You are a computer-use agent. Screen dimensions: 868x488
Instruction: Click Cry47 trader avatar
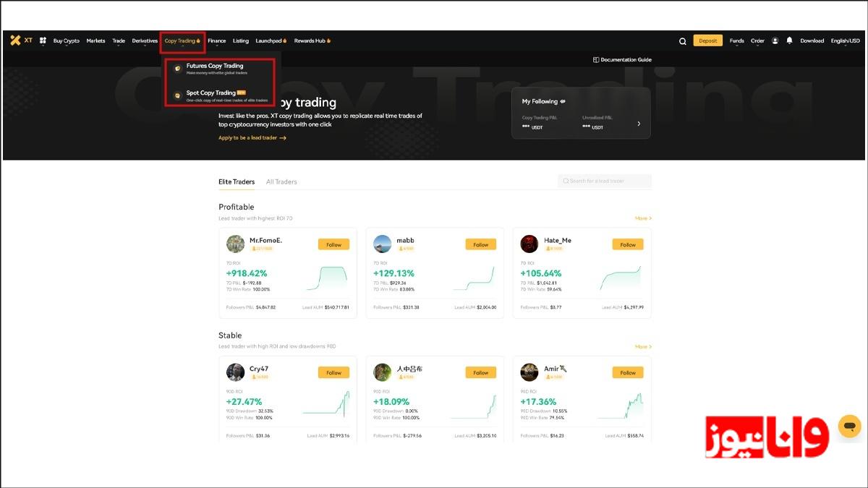(x=235, y=372)
